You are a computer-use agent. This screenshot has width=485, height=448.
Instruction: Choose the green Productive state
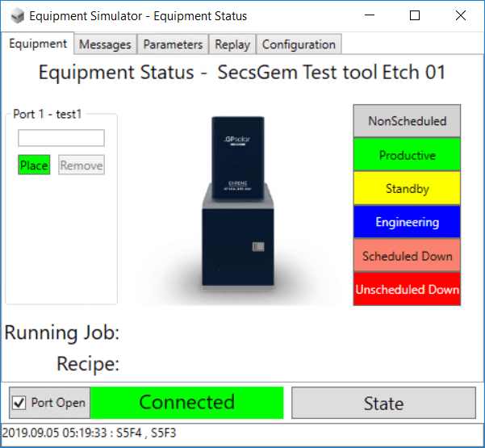(407, 155)
